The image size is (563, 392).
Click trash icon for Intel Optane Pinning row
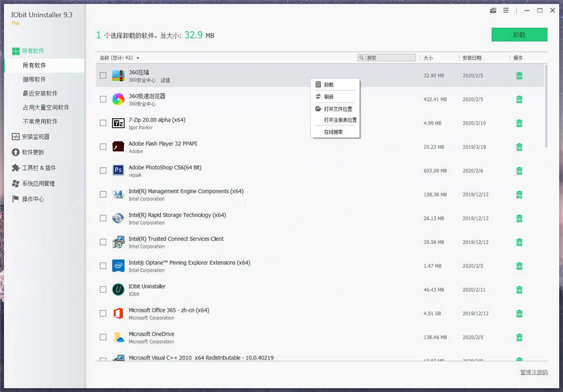519,266
